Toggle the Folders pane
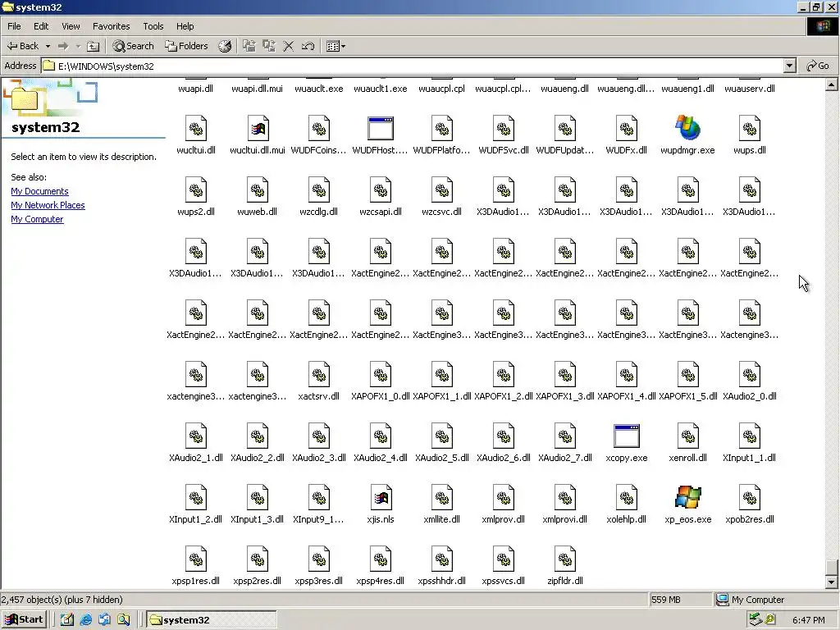This screenshot has height=630, width=840. 186,46
